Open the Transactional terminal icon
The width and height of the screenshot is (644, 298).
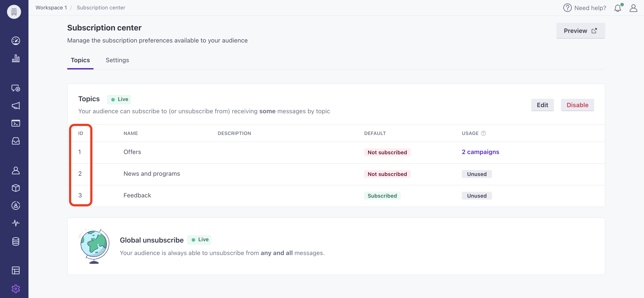coord(16,123)
